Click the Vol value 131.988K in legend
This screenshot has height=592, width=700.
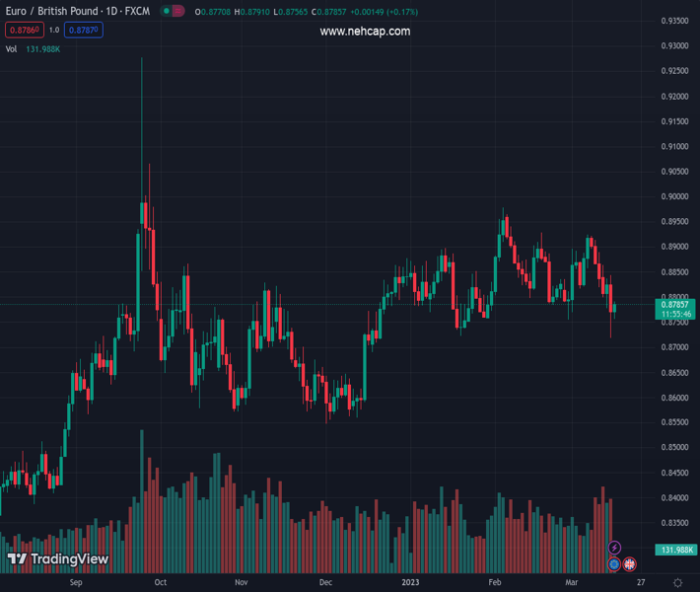tap(42, 49)
